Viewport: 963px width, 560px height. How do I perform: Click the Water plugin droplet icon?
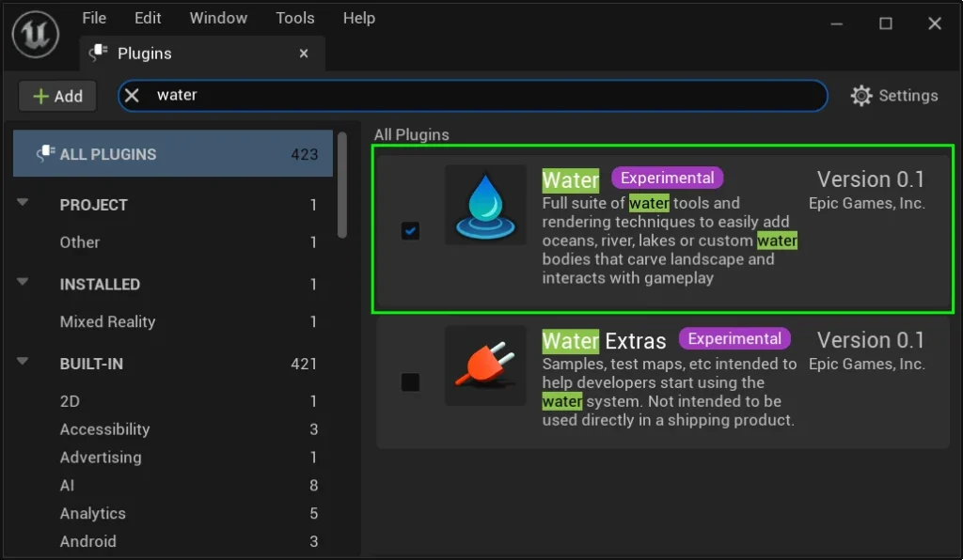[485, 205]
